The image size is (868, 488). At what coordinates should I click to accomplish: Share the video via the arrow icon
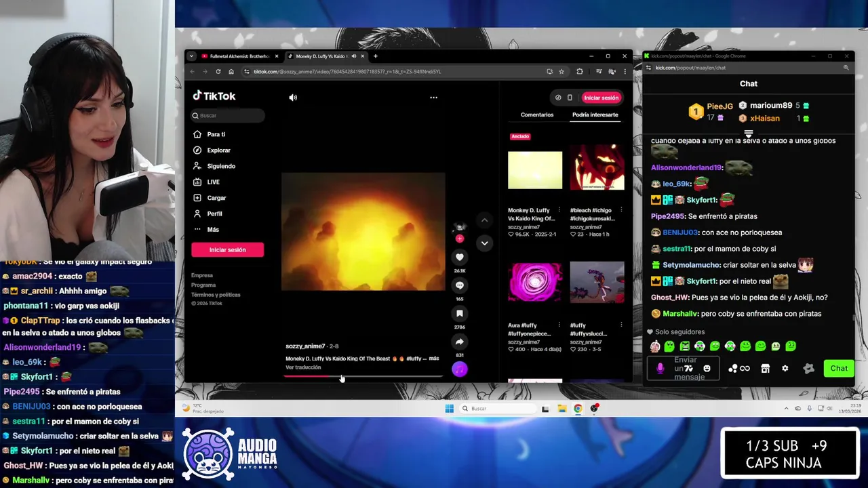click(459, 342)
